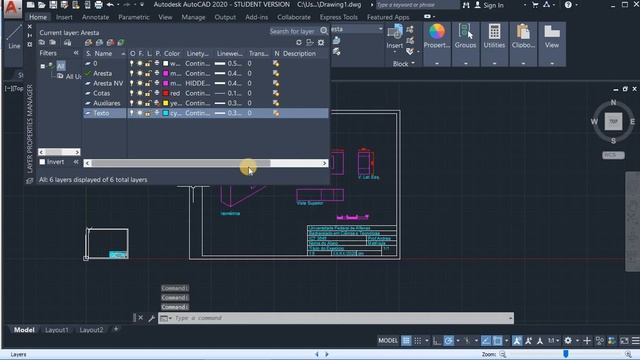Click the Save floppy disk icon
Viewport: 640px width, 360px height.
point(53,5)
